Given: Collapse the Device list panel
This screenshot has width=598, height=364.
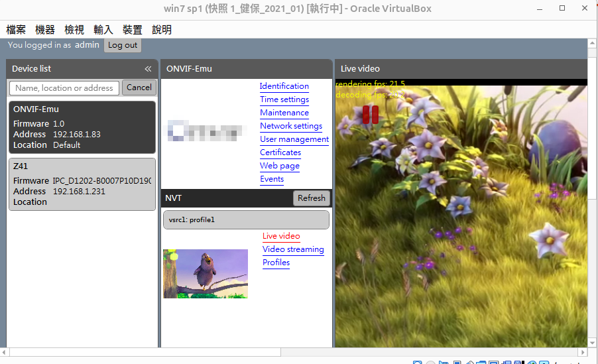Looking at the screenshot, I should 148,69.
